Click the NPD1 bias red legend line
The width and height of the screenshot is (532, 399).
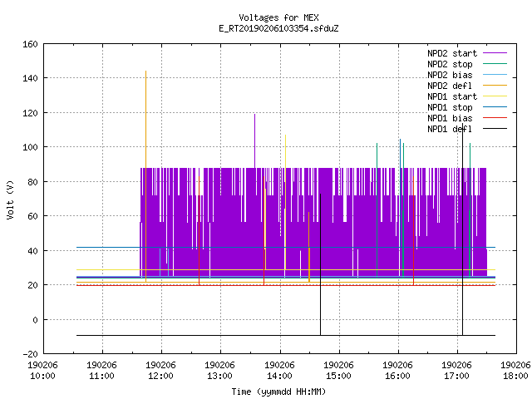coord(495,118)
